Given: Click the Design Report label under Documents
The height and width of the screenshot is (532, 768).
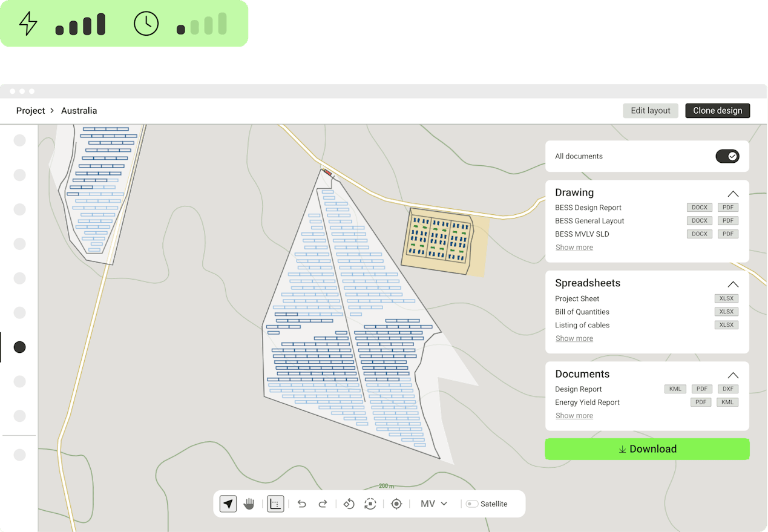Looking at the screenshot, I should [579, 389].
